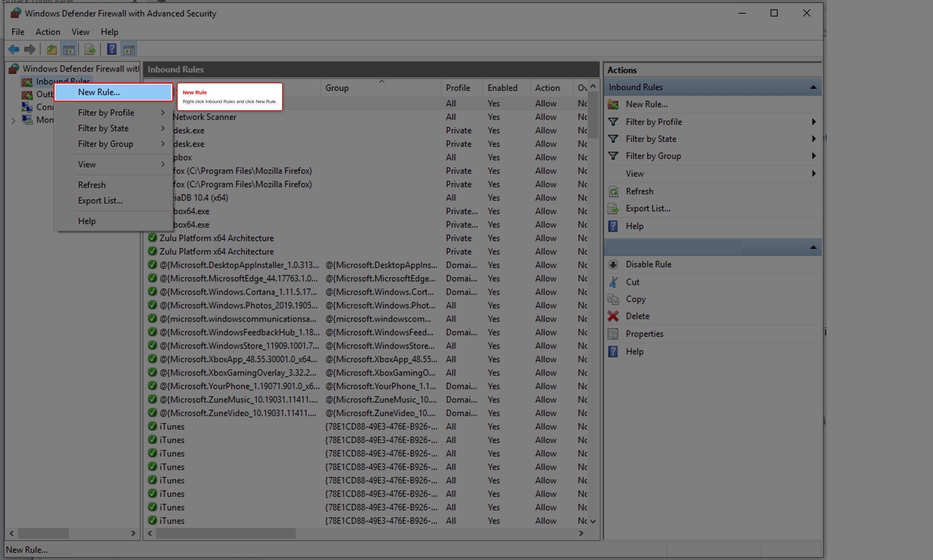
Task: Click the Copy icon in Actions pane
Action: [x=613, y=299]
